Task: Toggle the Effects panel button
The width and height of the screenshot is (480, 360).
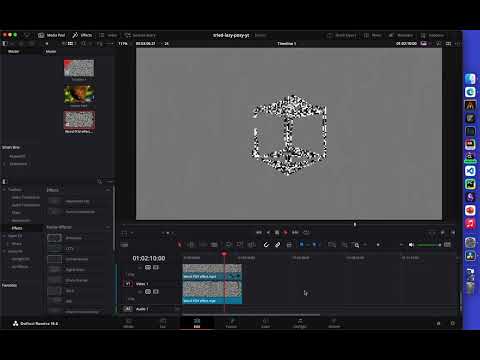Action: tap(82, 35)
